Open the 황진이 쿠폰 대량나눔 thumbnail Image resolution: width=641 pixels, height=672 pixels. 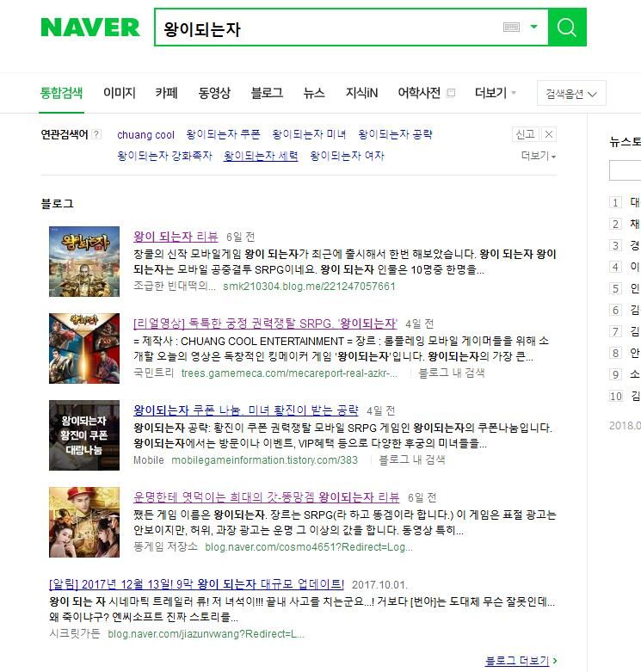point(84,435)
